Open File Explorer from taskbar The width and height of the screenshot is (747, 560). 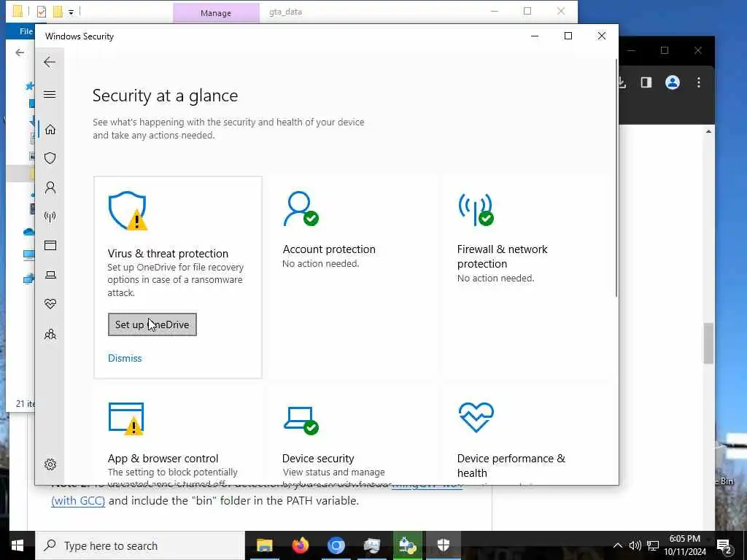pyautogui.click(x=264, y=545)
